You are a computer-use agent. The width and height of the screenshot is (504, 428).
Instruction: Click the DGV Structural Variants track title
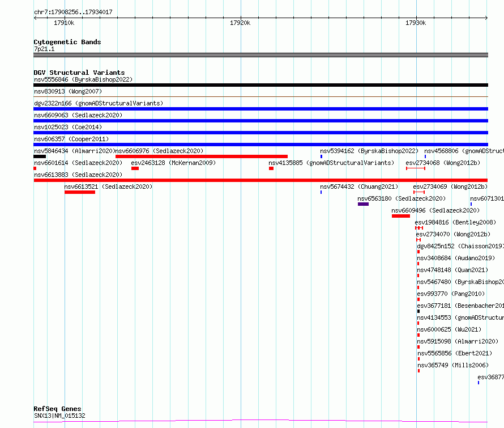point(79,73)
